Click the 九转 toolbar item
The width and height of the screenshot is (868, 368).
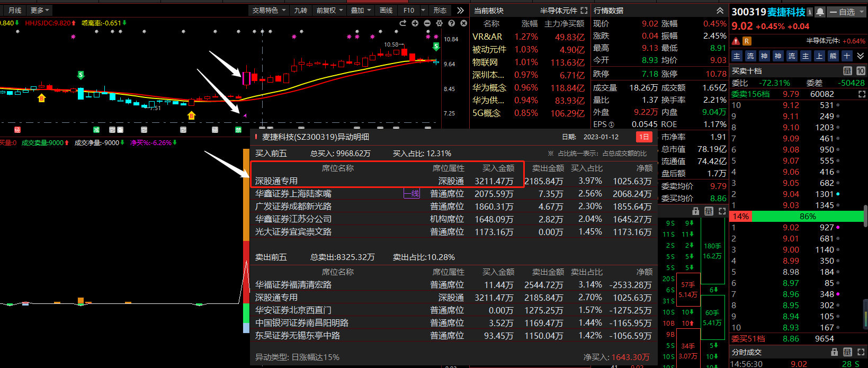pos(300,11)
